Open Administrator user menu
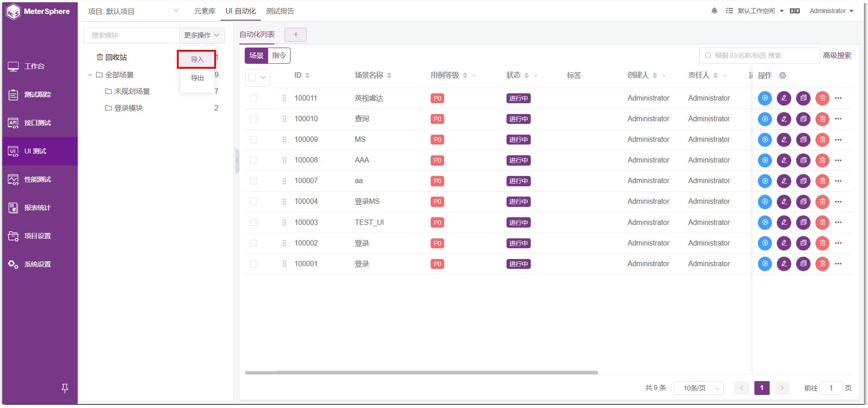868x408 pixels. click(x=832, y=11)
